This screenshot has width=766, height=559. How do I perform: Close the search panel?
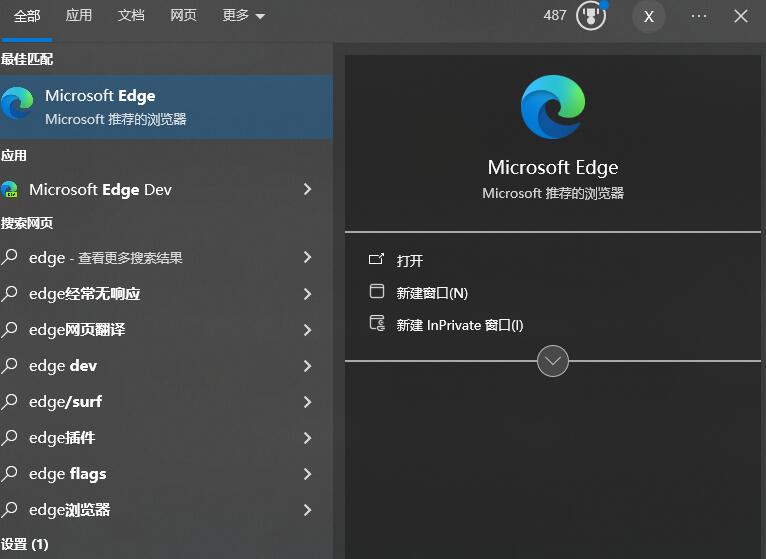coord(741,16)
